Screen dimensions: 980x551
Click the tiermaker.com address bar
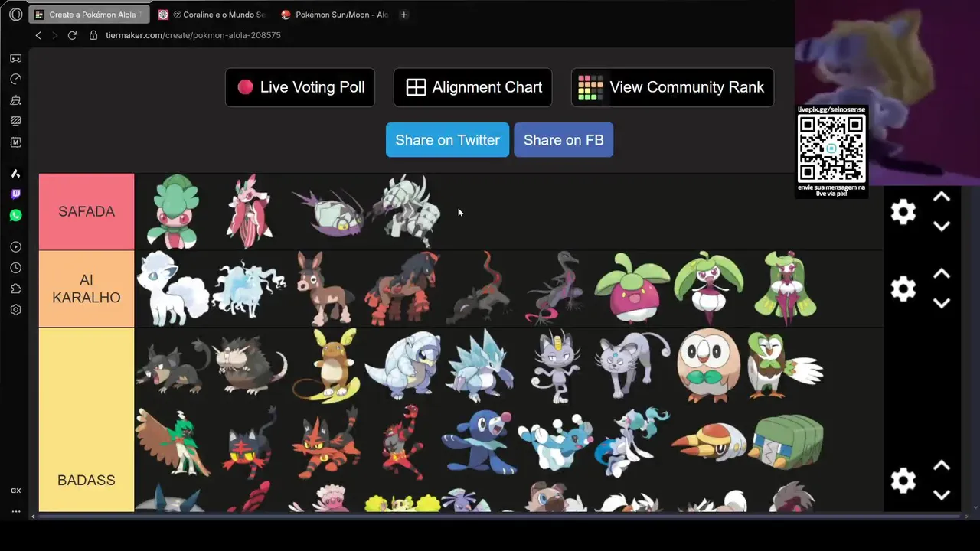click(194, 35)
